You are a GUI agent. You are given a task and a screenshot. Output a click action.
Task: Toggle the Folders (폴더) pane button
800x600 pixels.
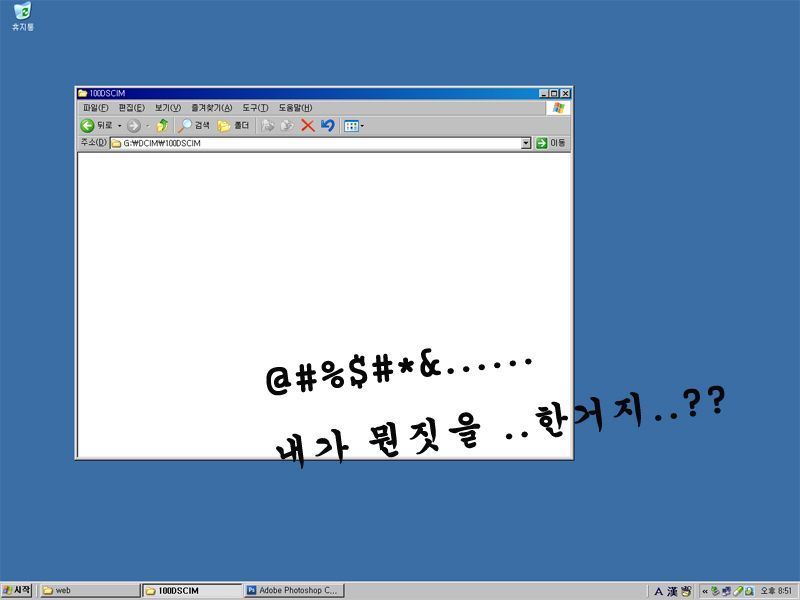(x=233, y=126)
